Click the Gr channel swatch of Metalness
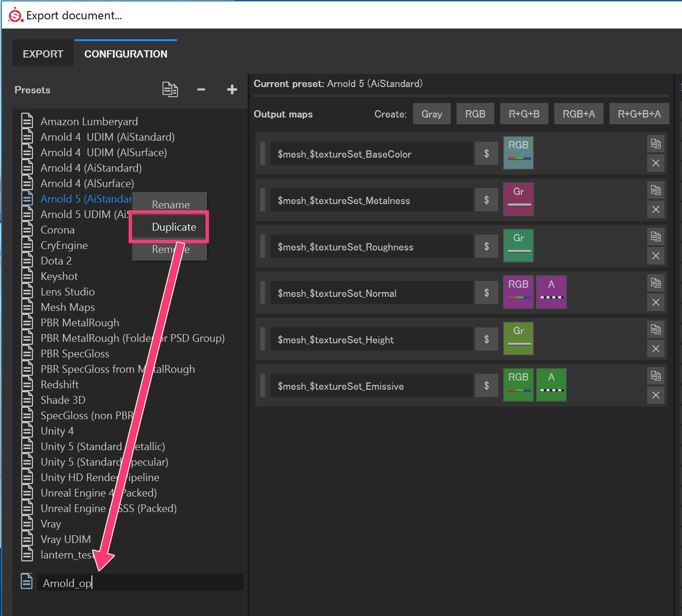682x616 pixels. [x=519, y=199]
